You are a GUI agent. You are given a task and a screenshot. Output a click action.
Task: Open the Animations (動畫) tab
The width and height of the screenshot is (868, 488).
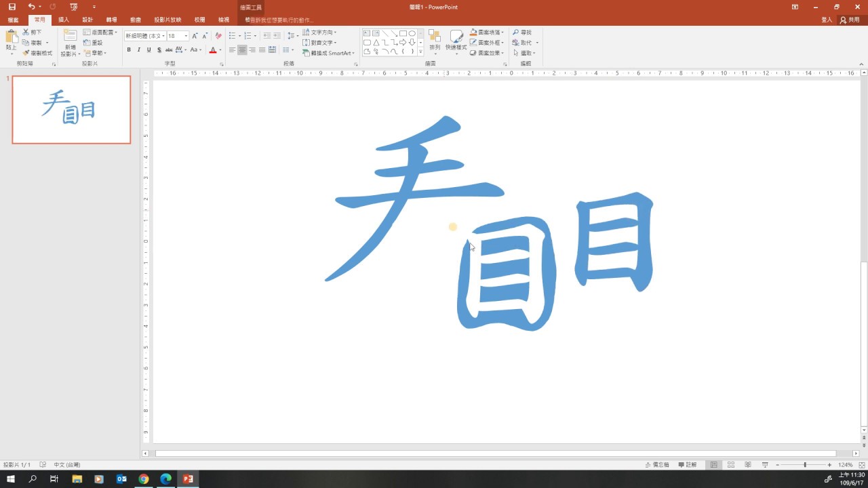click(x=136, y=20)
